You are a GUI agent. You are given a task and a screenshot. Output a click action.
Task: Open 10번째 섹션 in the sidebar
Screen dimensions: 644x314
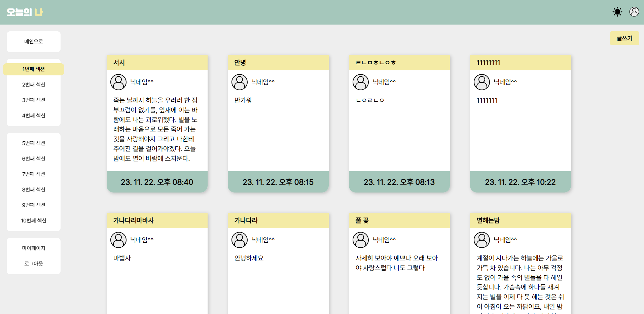coord(34,220)
